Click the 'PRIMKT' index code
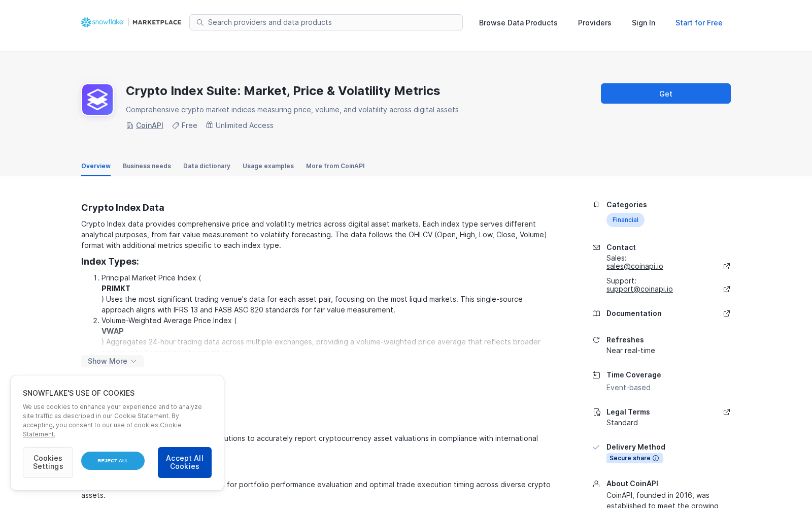Screen dimensions: 812x508 click(x=116, y=289)
